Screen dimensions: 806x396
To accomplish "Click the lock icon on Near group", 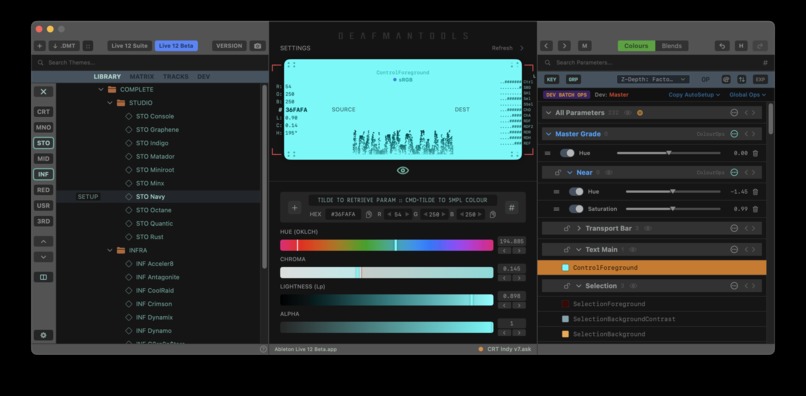I will pos(558,172).
